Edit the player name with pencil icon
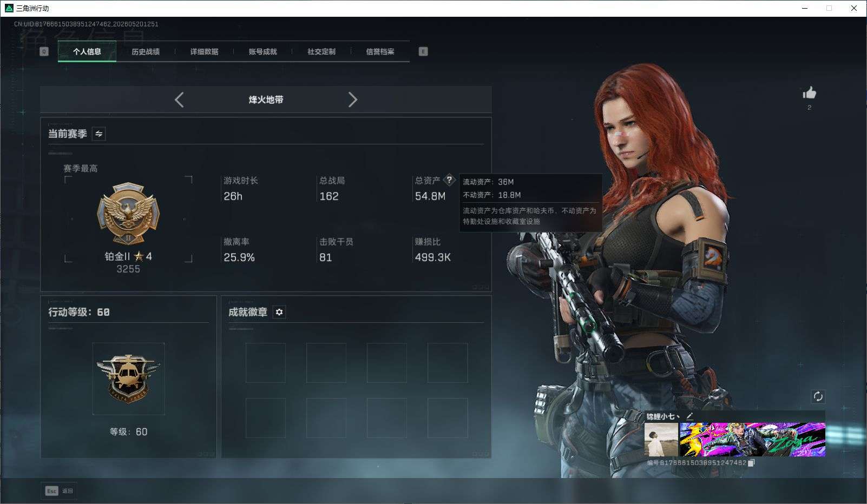The image size is (867, 504). coord(689,416)
